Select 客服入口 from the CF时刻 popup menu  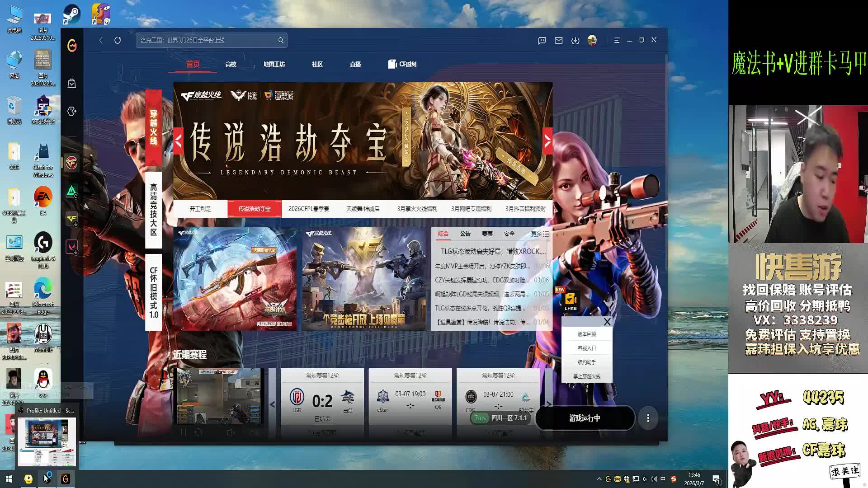coord(586,348)
